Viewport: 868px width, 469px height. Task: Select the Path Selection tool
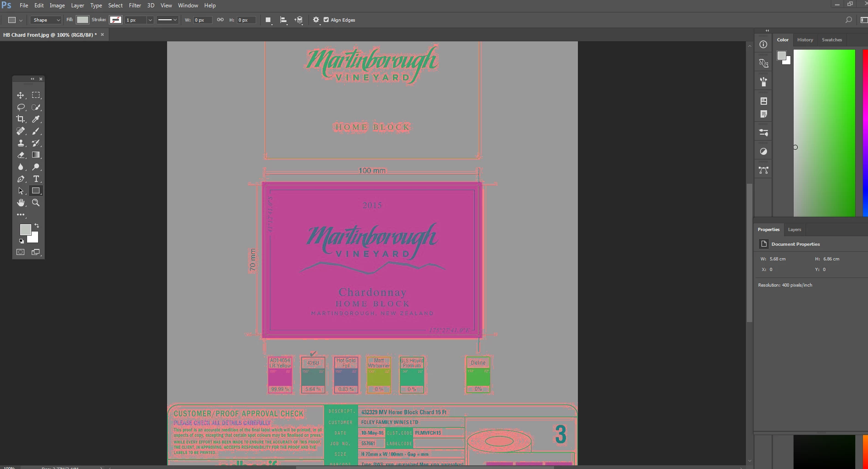click(x=21, y=191)
